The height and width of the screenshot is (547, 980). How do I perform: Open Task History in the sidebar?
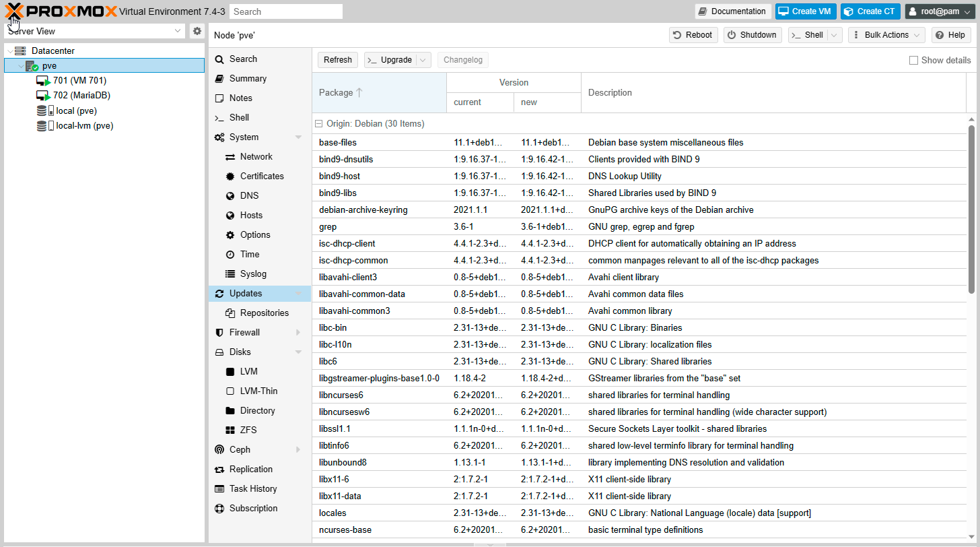click(252, 489)
